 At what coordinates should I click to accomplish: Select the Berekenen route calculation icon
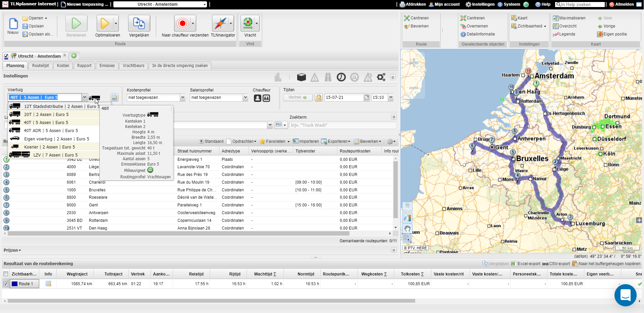[76, 23]
